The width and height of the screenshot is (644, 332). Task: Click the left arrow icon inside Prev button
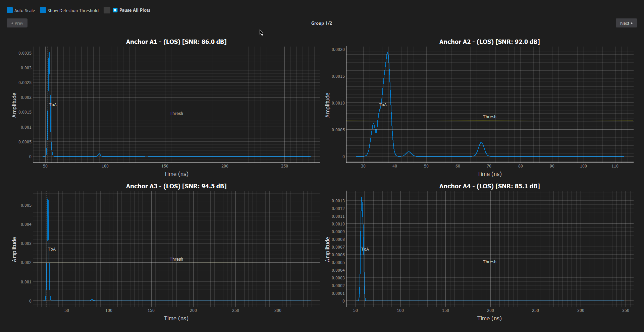pos(12,23)
